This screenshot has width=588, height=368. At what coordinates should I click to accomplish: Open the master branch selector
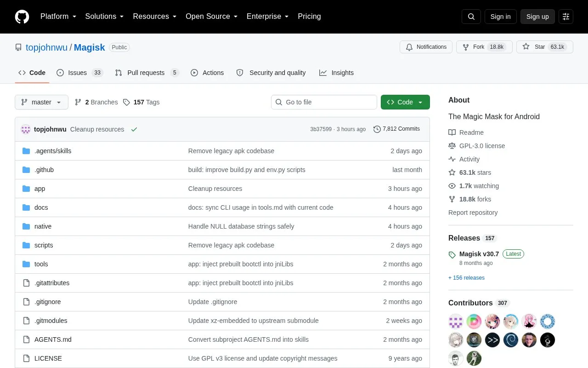[41, 102]
